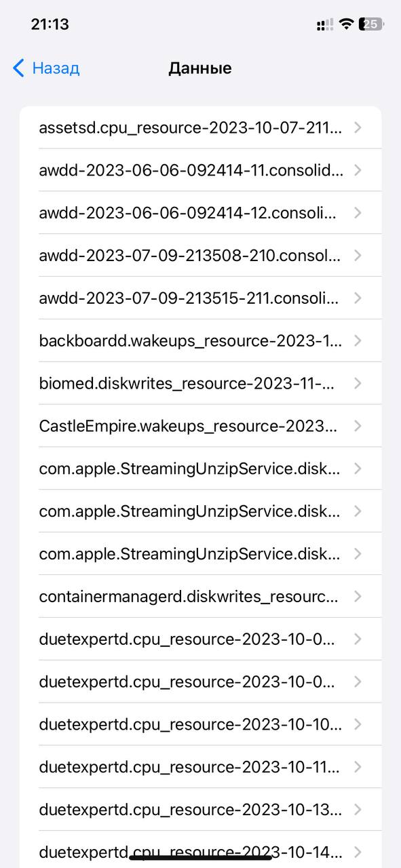Tap the cellular signal bars icon
This screenshot has width=401, height=868.
[x=325, y=25]
